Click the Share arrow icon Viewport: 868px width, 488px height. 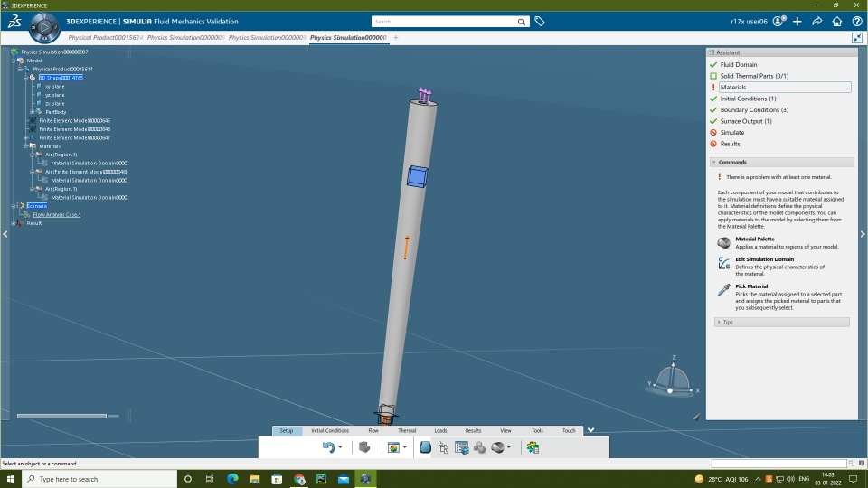click(817, 22)
